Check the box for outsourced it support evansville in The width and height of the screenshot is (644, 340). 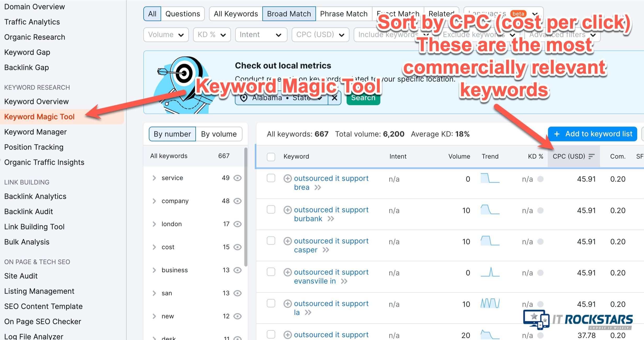pos(271,272)
